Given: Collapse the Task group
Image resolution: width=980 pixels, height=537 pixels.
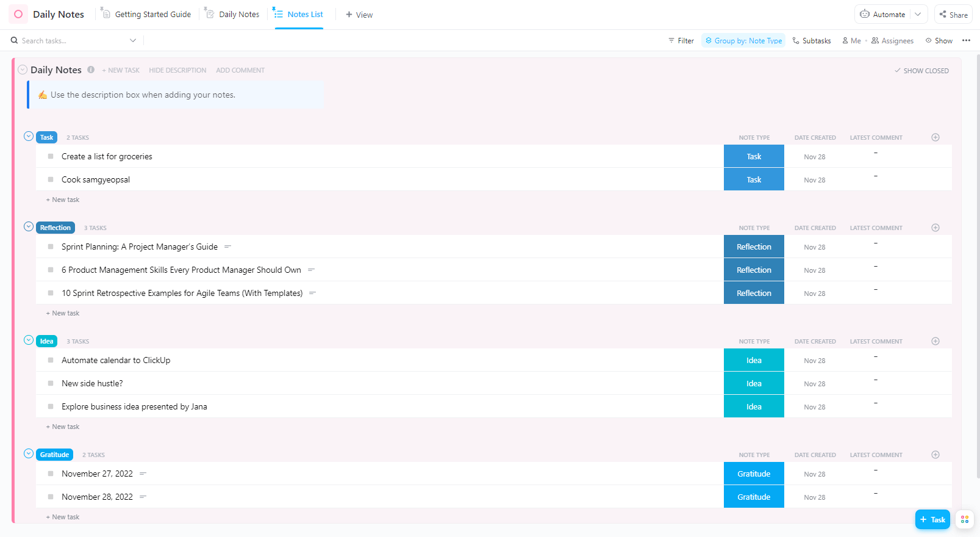Looking at the screenshot, I should 29,136.
